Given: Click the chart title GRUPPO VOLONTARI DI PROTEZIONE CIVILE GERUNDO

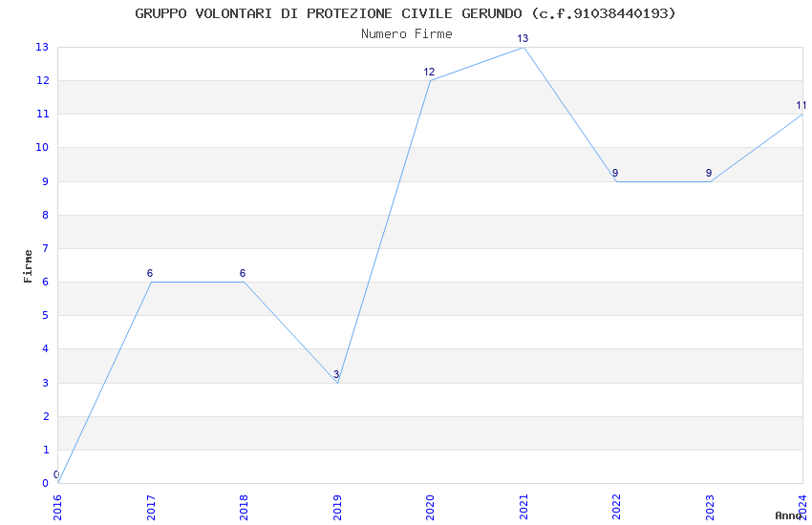Looking at the screenshot, I should click(x=405, y=13).
